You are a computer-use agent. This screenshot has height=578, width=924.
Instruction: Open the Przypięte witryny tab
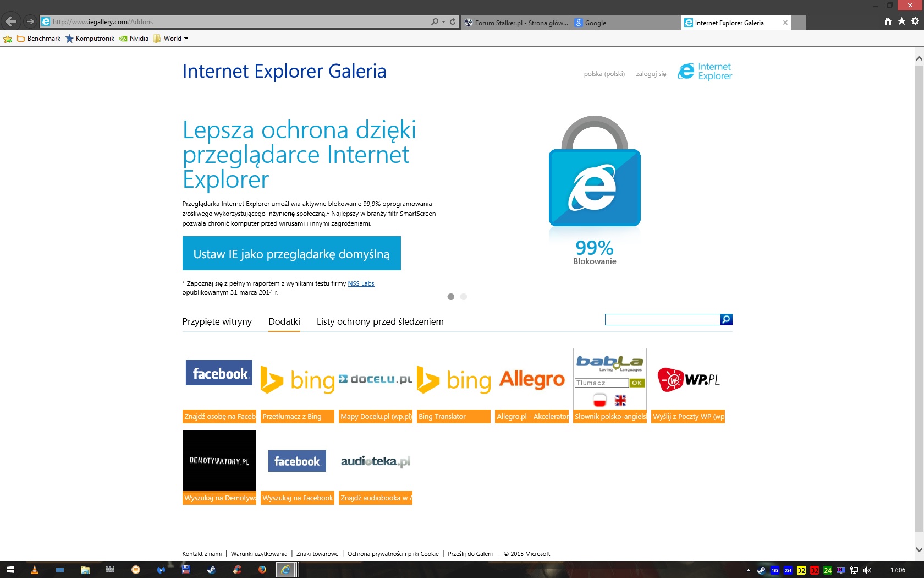point(217,321)
